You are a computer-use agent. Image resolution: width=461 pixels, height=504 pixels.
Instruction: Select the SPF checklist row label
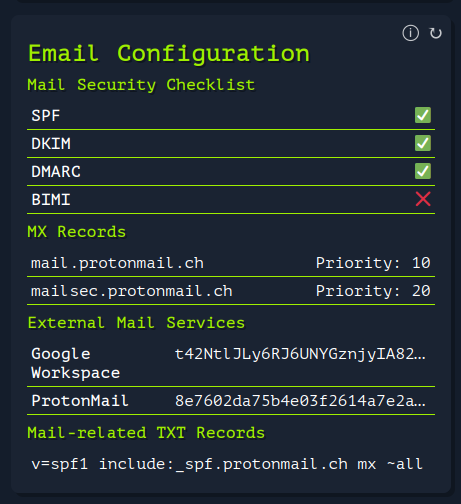(46, 116)
